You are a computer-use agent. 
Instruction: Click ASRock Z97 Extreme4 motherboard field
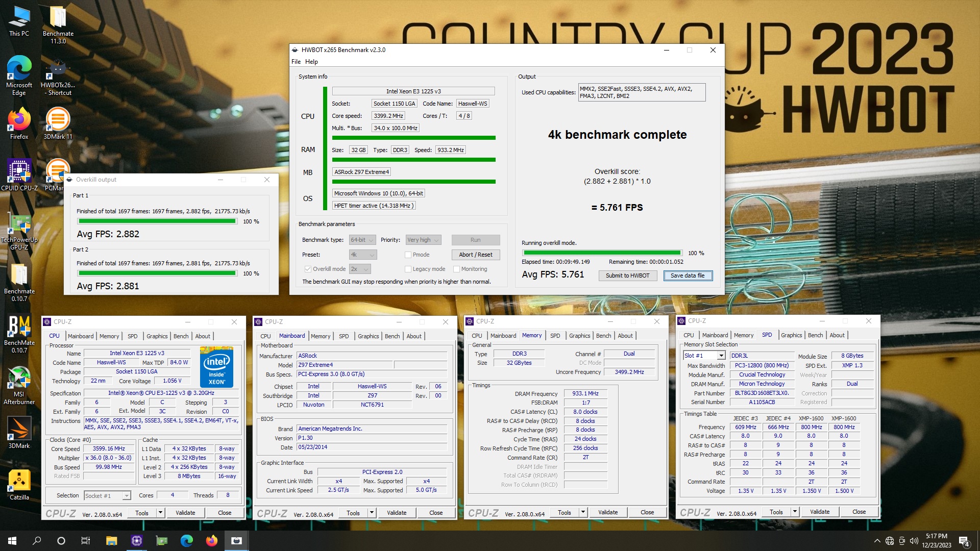[361, 172]
